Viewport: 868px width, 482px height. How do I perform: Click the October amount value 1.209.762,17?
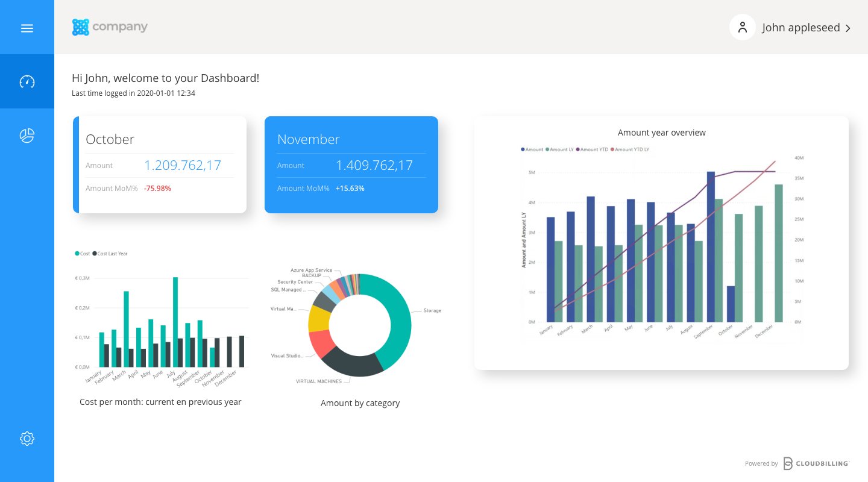pos(183,165)
